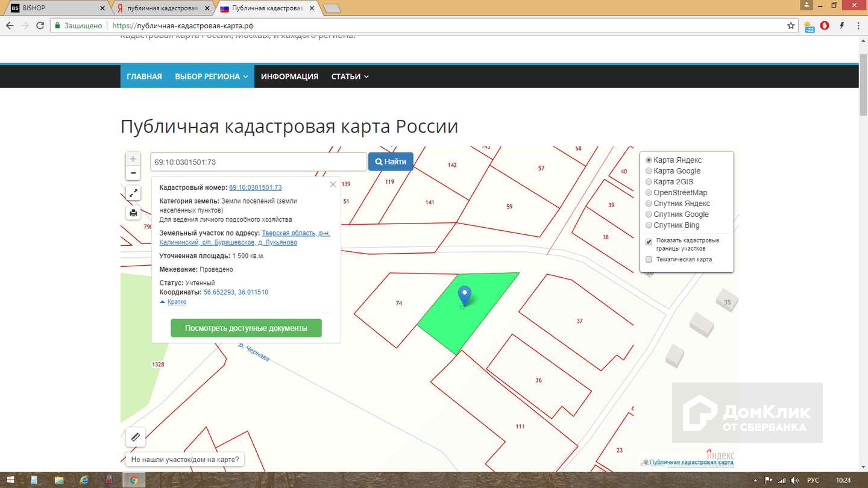Click the РУС language indicator
Viewport: 868px width, 488px height.
pos(813,480)
